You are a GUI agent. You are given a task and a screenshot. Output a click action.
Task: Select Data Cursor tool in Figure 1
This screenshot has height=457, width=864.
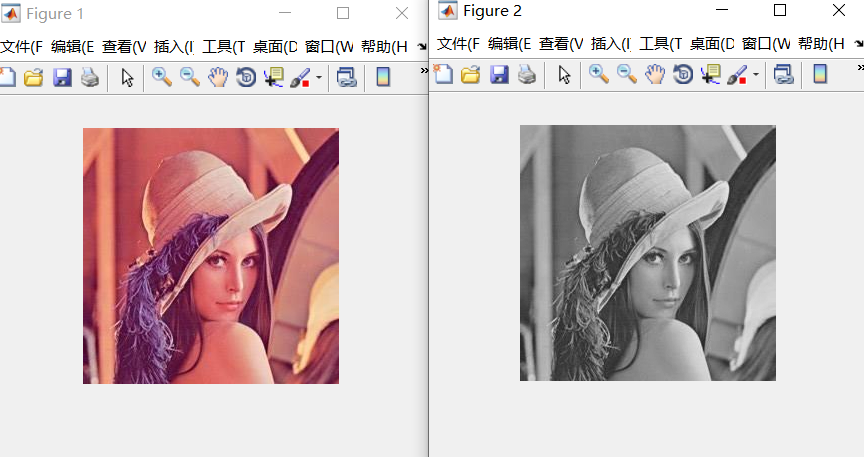(x=273, y=77)
